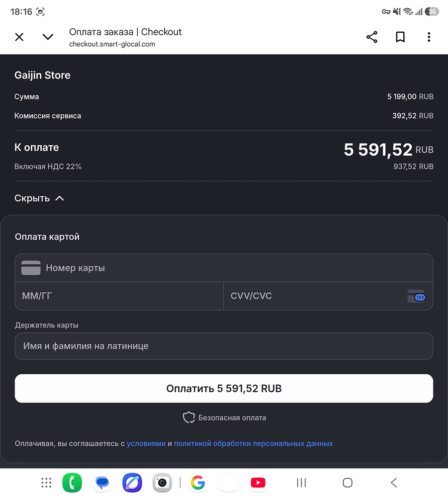This screenshot has height=497, width=448.
Task: Click the 937,52 RUB VAT value
Action: pos(413,166)
